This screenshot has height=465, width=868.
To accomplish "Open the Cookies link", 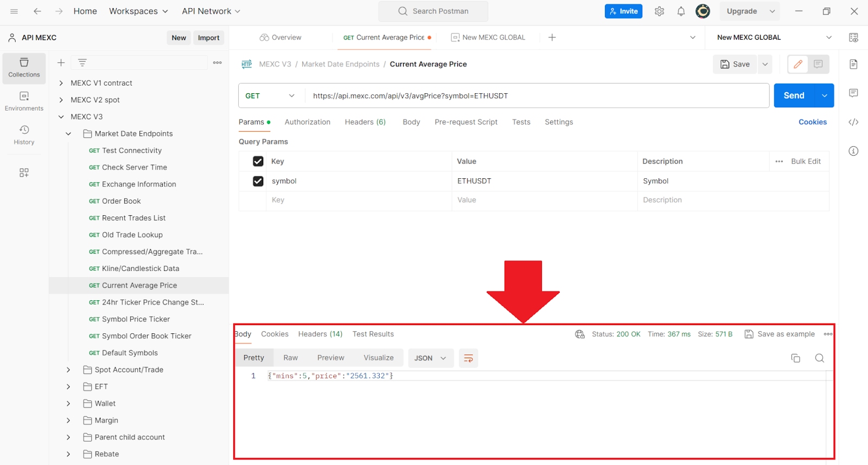I will 813,122.
